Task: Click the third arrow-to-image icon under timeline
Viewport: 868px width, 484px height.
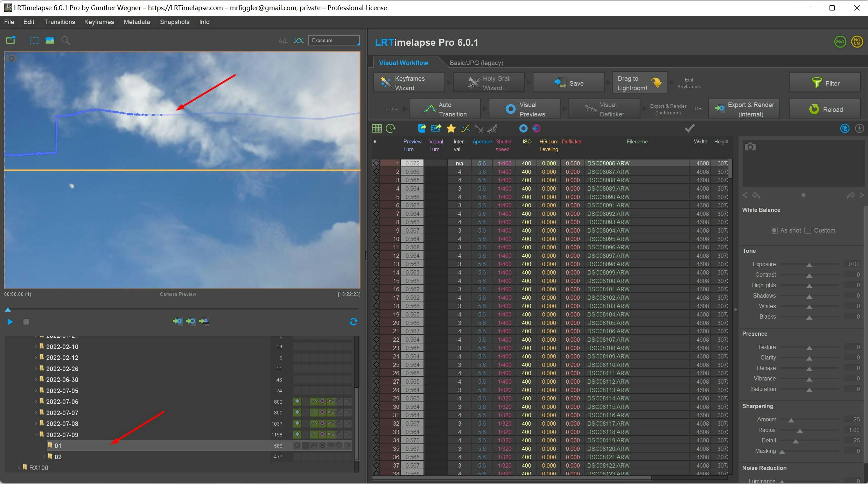Action: click(x=204, y=321)
